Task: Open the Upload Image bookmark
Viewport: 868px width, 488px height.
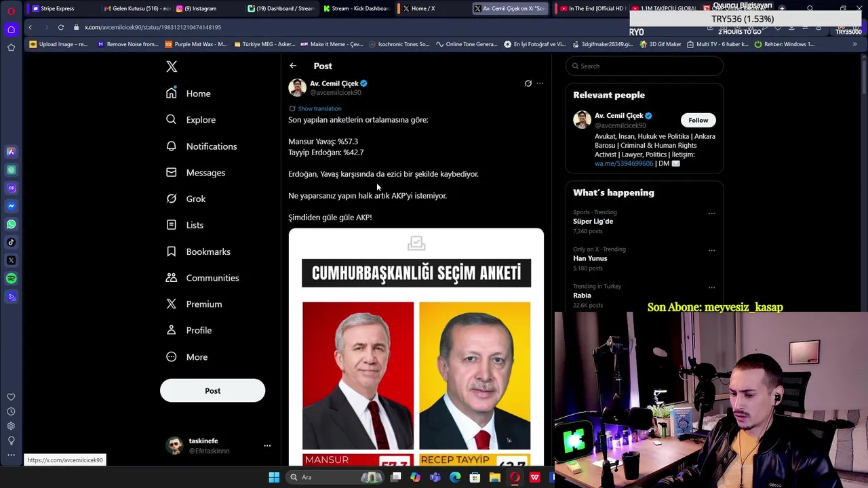Action: 58,44
